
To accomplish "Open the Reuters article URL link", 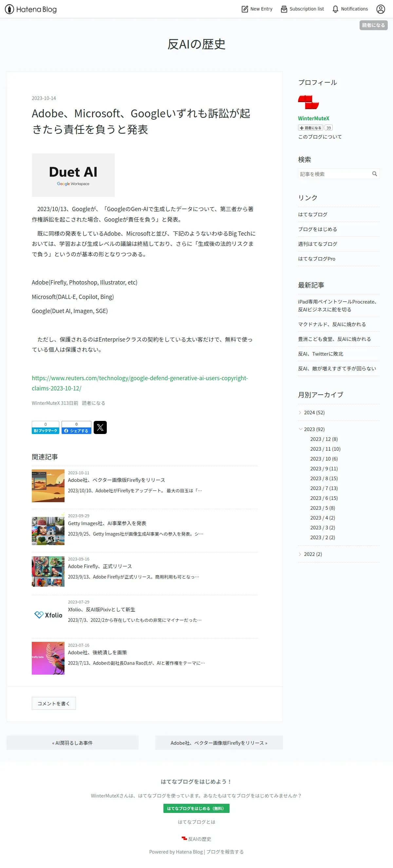I will pos(140,383).
